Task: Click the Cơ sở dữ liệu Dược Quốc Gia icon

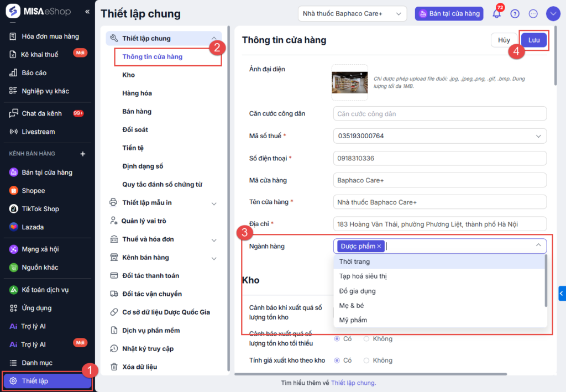Action: pyautogui.click(x=114, y=312)
